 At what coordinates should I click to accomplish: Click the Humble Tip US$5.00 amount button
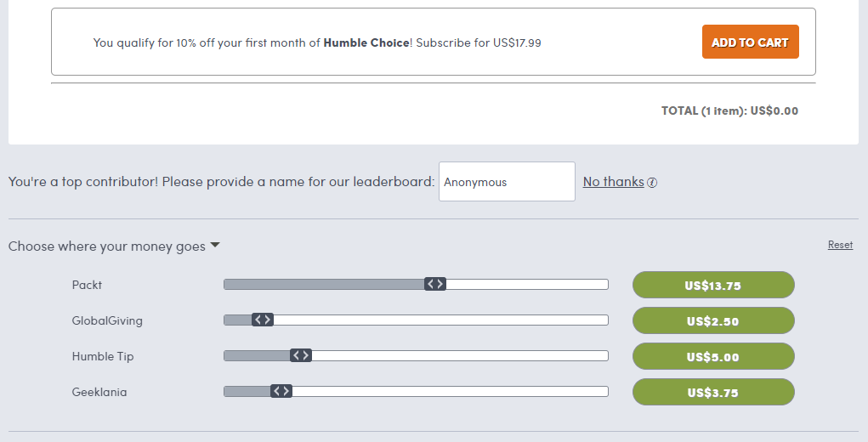[x=713, y=356]
